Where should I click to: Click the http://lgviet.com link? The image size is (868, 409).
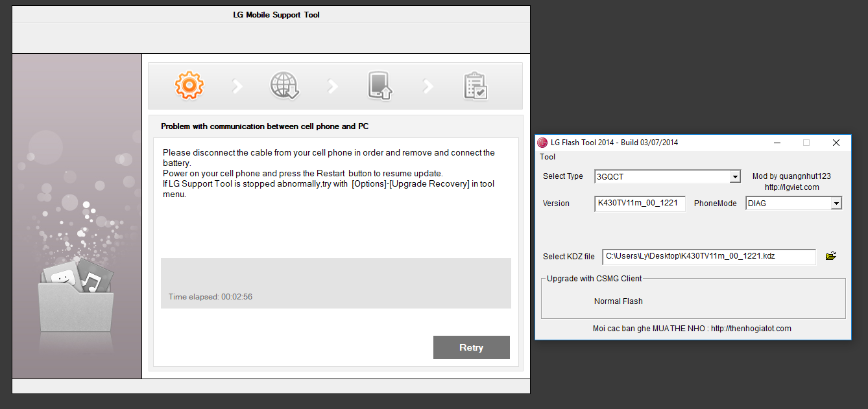(791, 187)
